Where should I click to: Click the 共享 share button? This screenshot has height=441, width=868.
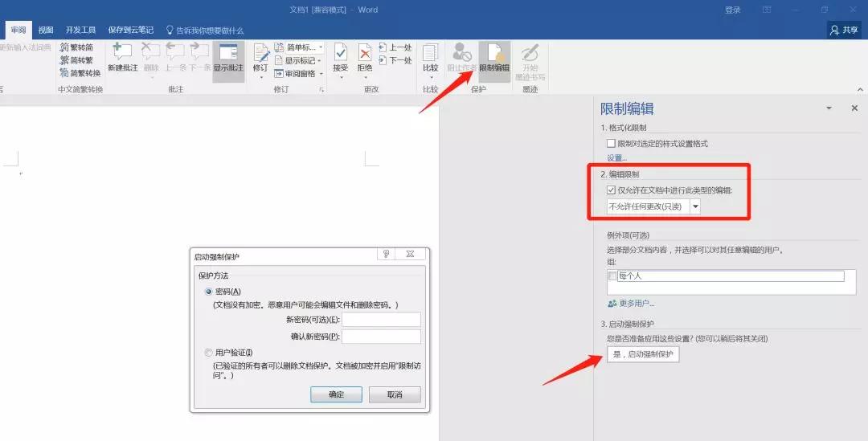pos(844,30)
